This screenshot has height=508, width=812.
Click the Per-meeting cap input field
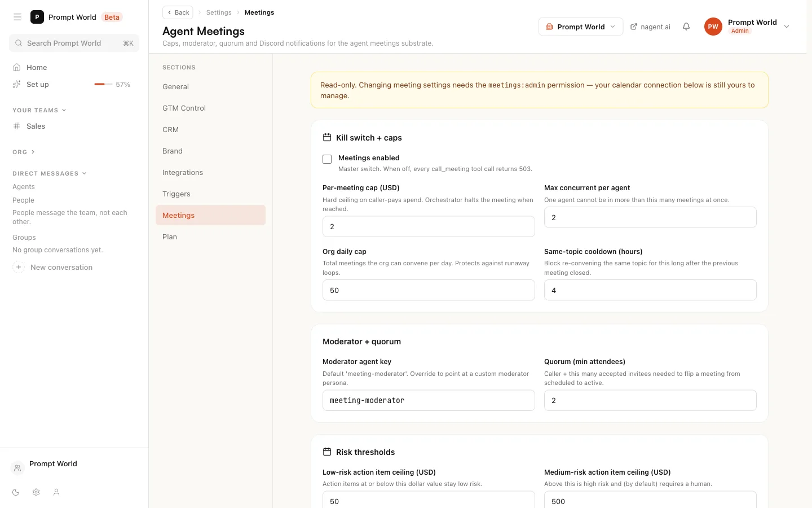(x=429, y=226)
